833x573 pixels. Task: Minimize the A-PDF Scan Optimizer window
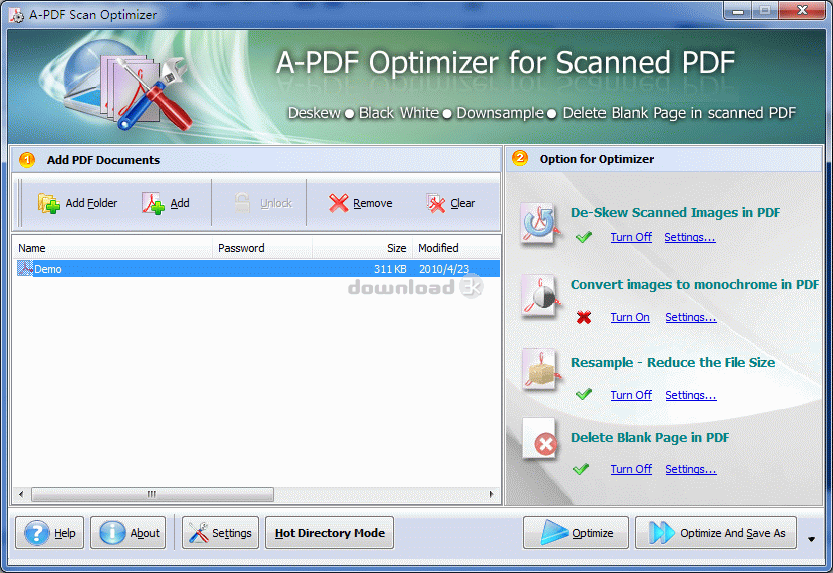coord(738,11)
